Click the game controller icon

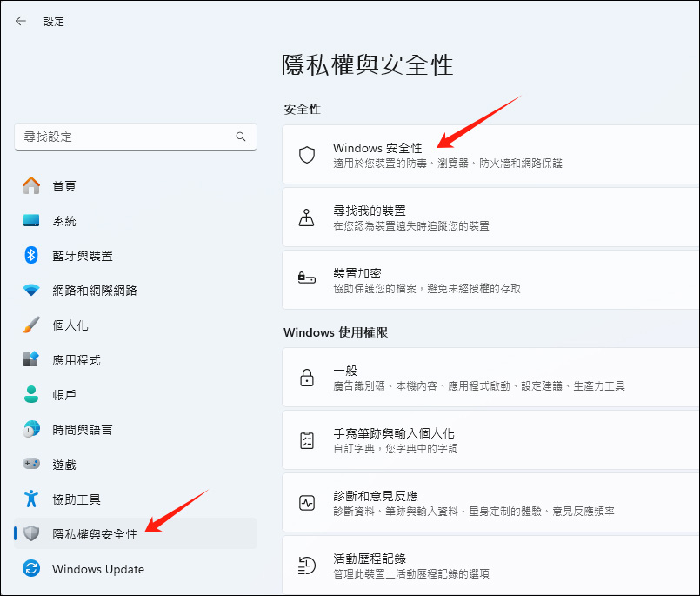31,464
